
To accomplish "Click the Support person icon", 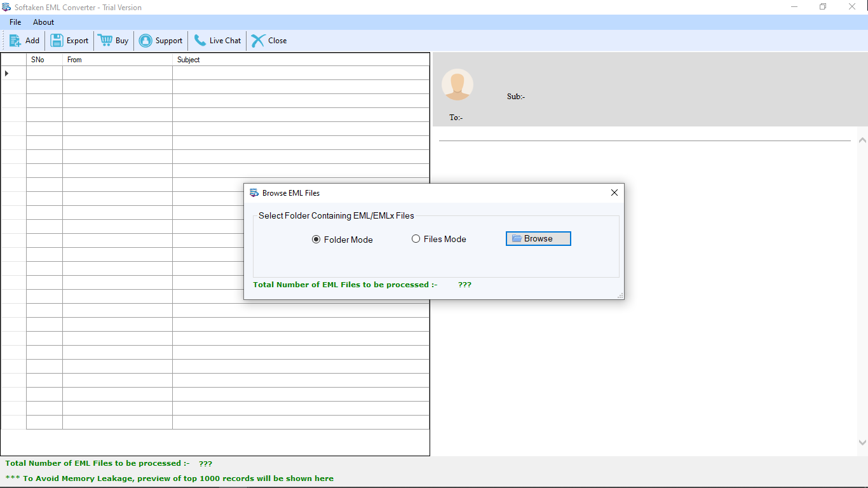I will [146, 41].
